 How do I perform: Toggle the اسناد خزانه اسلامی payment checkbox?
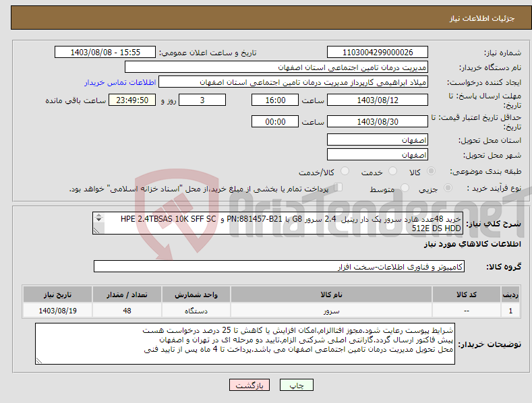click(338, 187)
